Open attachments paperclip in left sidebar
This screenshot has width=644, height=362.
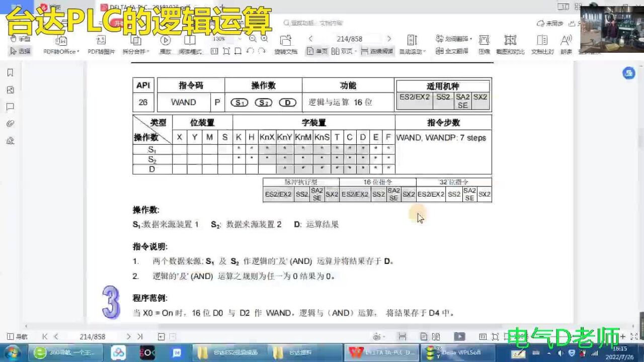pos(10,124)
